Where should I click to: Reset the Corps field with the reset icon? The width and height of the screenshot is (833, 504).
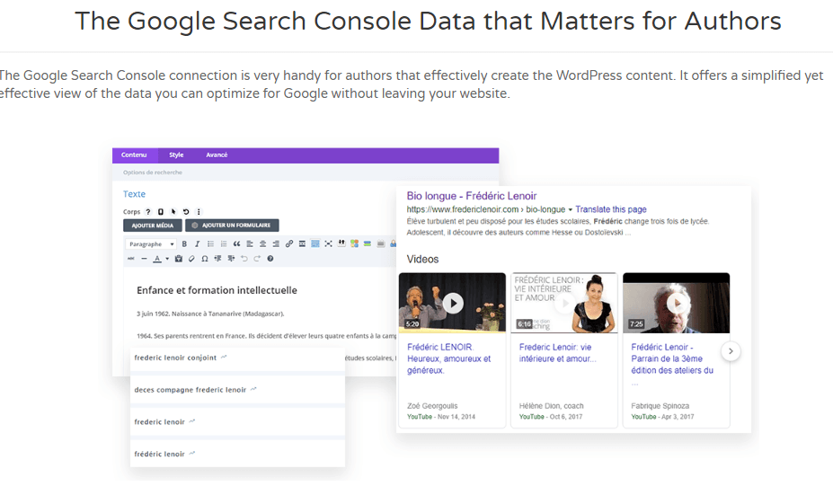pyautogui.click(x=186, y=212)
